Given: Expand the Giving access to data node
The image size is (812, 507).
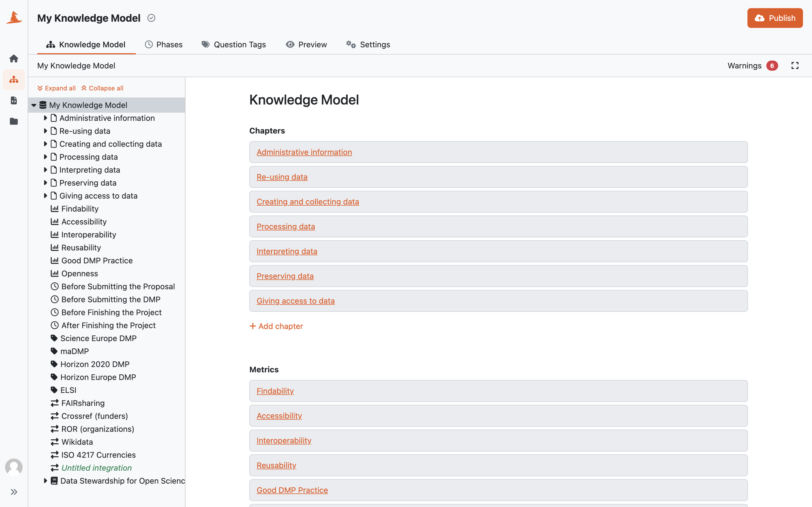Looking at the screenshot, I should tap(45, 196).
